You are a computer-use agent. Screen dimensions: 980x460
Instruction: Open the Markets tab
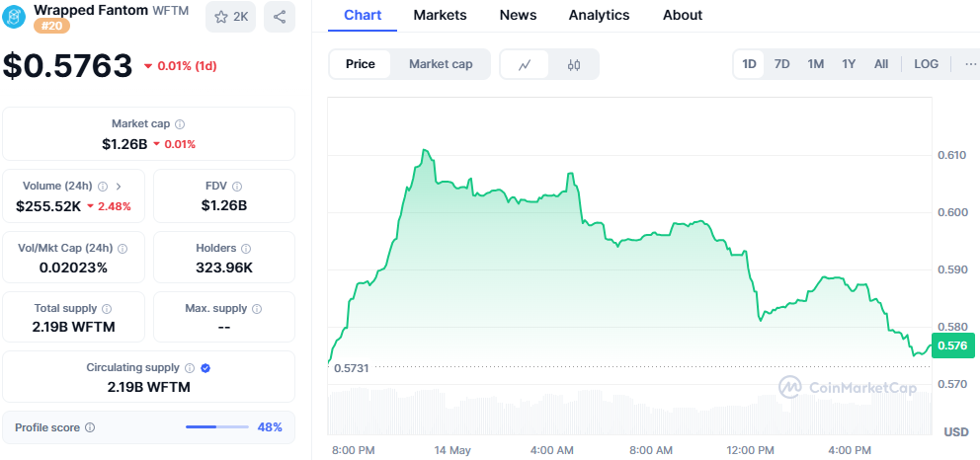pyautogui.click(x=440, y=15)
